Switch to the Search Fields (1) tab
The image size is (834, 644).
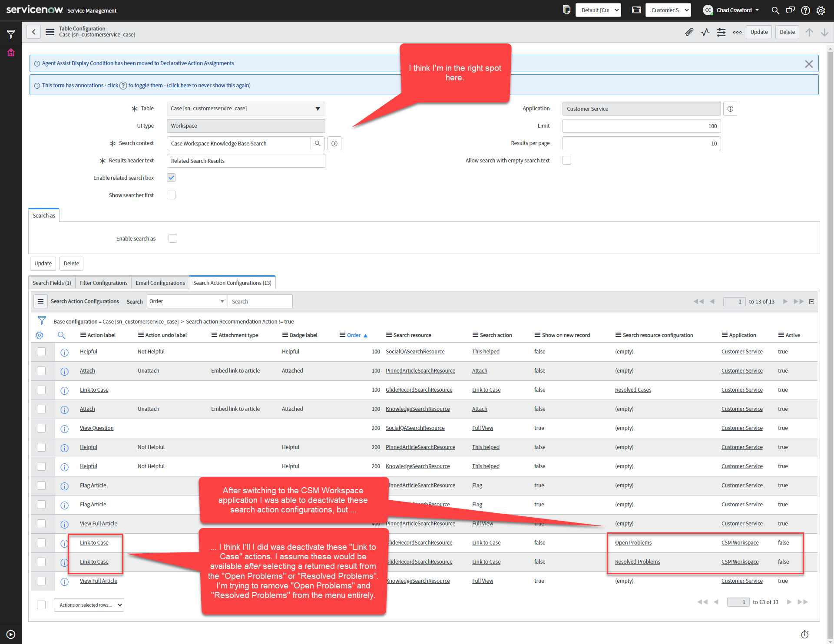point(52,283)
